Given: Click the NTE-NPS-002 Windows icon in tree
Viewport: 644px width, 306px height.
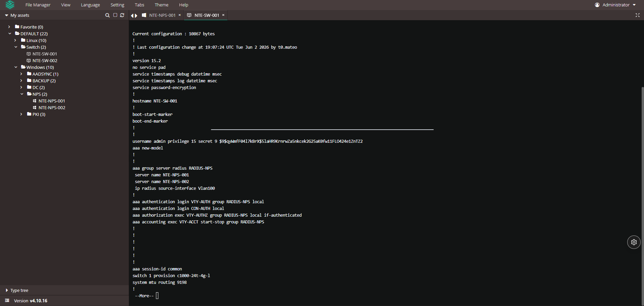Looking at the screenshot, I should pyautogui.click(x=35, y=107).
